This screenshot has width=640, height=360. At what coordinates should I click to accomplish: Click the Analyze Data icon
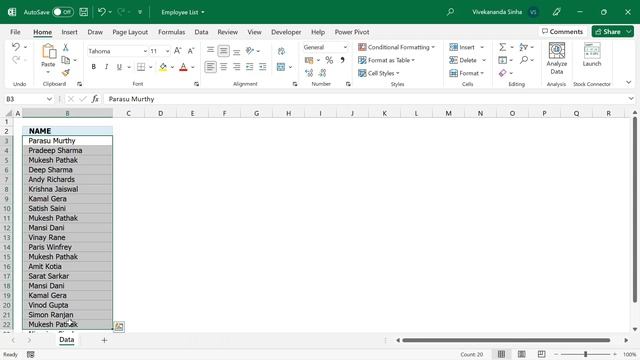click(557, 59)
